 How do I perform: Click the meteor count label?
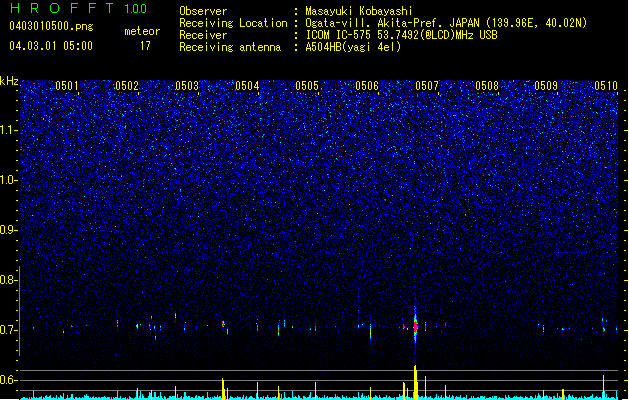click(x=142, y=31)
